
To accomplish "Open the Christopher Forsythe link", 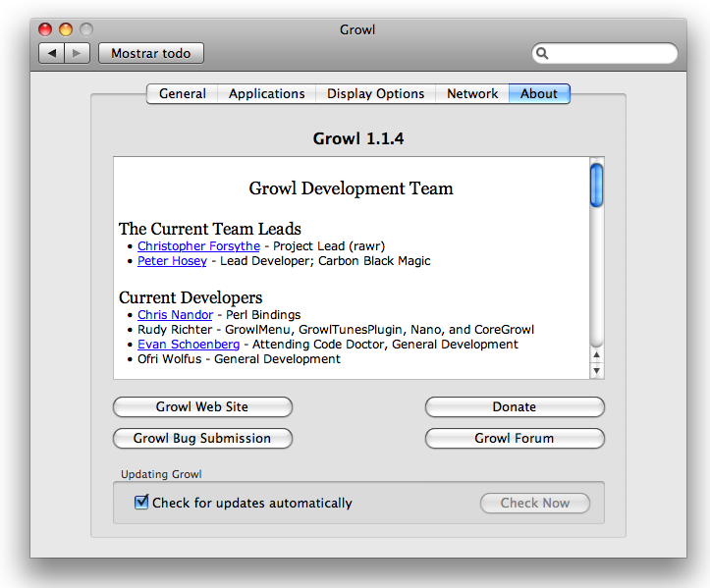I will [198, 246].
